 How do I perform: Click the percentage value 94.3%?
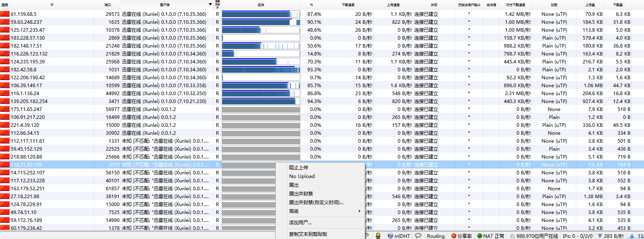[314, 101]
